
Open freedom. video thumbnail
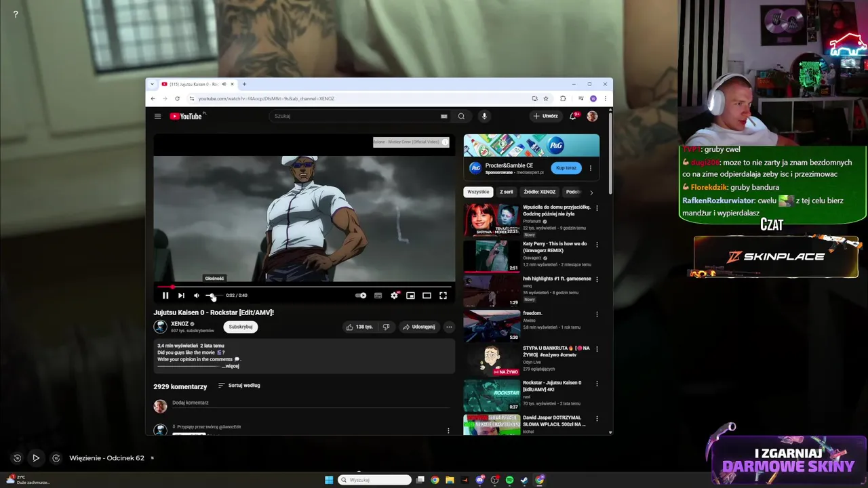(x=492, y=326)
